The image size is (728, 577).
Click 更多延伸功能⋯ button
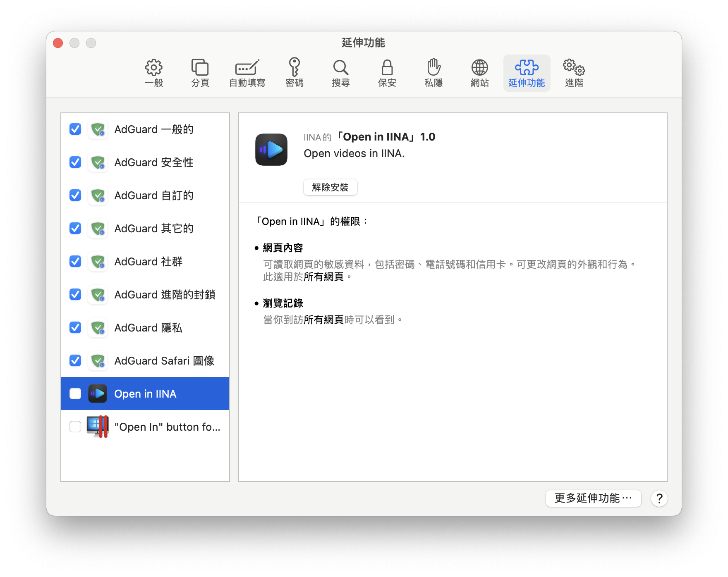(x=593, y=498)
